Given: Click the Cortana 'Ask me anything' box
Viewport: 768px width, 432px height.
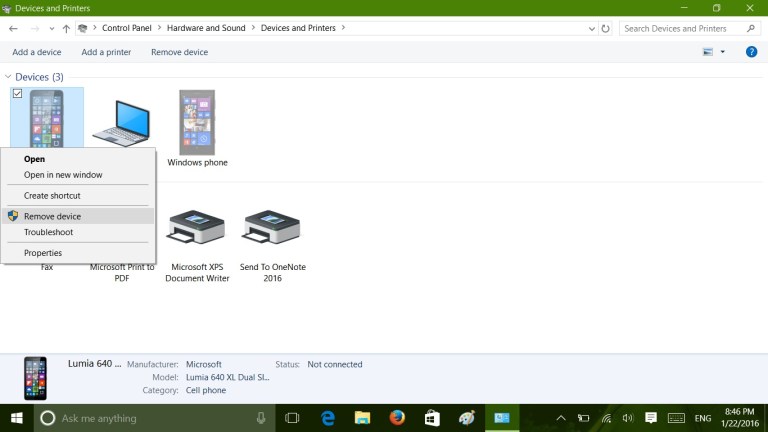Looking at the screenshot, I should pyautogui.click(x=154, y=418).
